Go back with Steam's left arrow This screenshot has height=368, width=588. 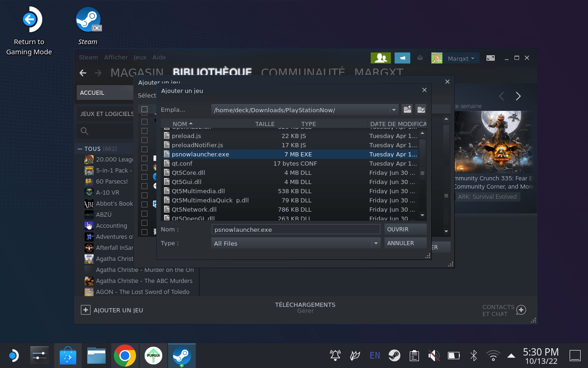point(83,73)
